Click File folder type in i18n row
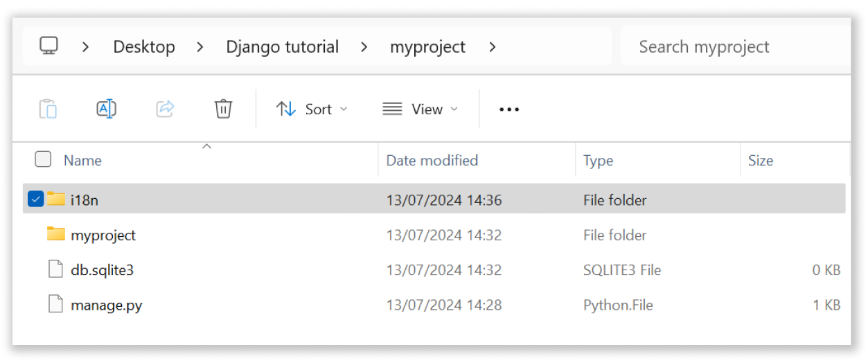 [615, 200]
